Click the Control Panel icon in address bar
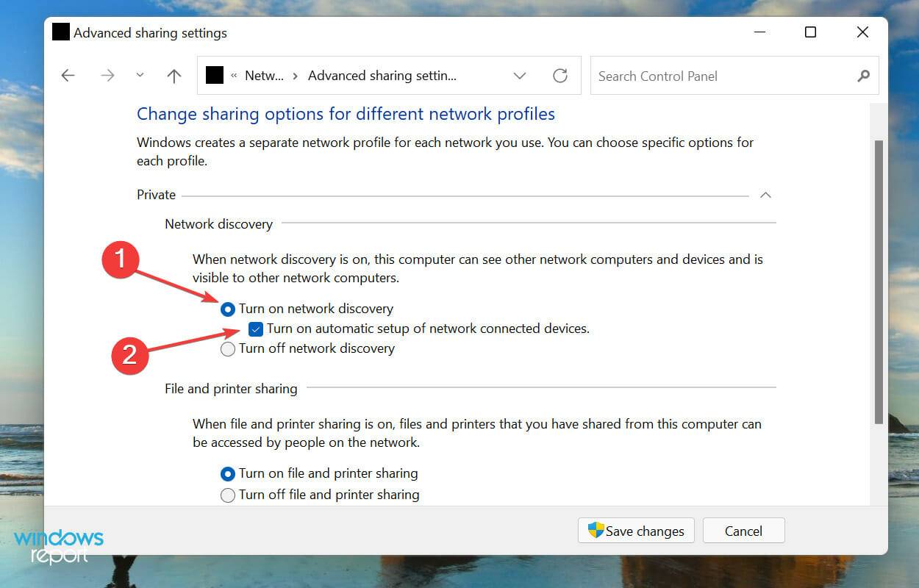The image size is (919, 588). (215, 74)
